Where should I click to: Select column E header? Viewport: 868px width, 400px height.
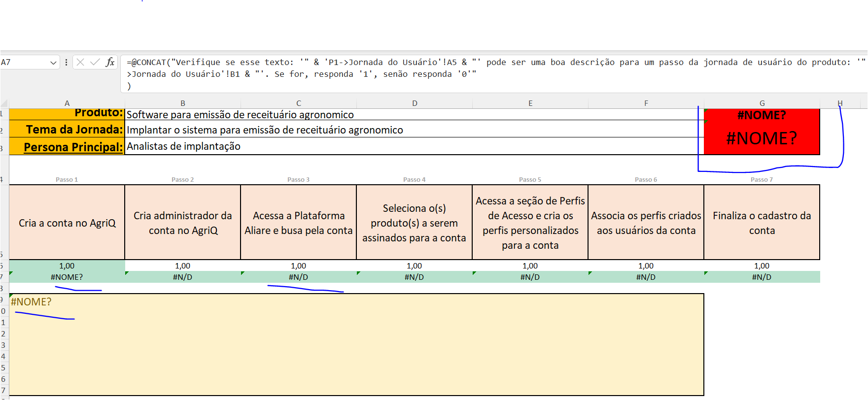(530, 103)
